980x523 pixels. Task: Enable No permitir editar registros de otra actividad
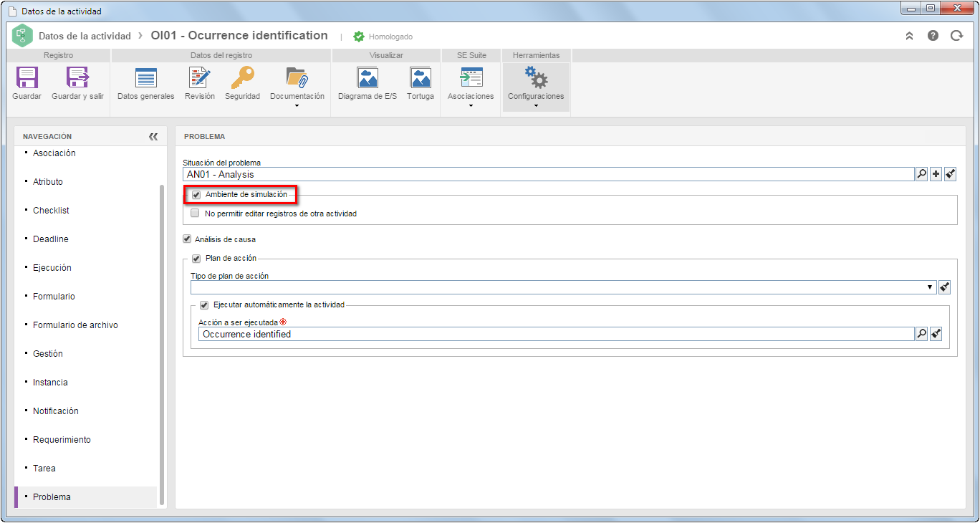[x=195, y=213]
